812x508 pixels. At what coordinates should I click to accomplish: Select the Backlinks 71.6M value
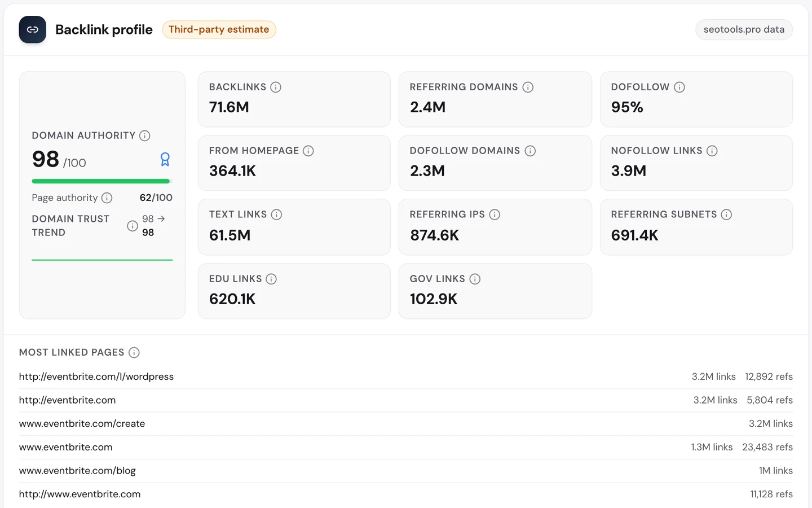pos(229,107)
